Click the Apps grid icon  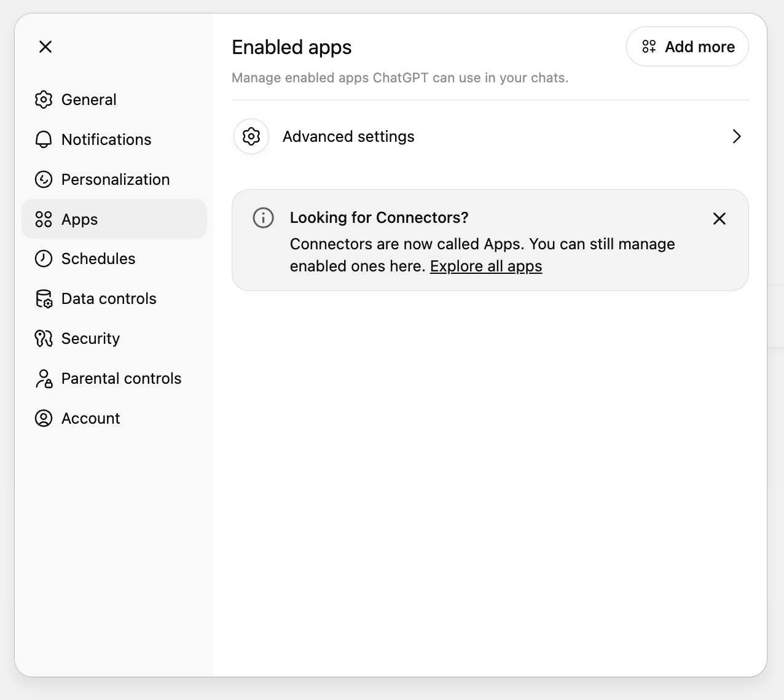(x=44, y=219)
